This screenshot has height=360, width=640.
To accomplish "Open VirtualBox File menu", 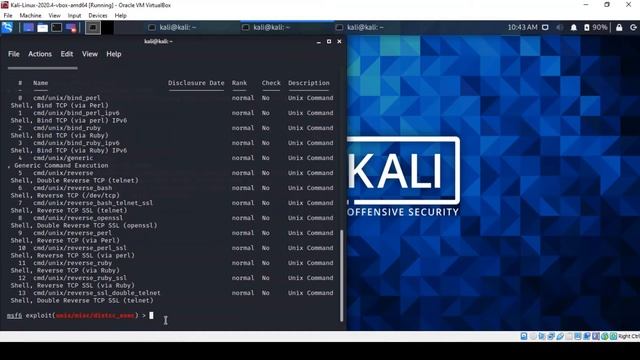I will pos(8,16).
